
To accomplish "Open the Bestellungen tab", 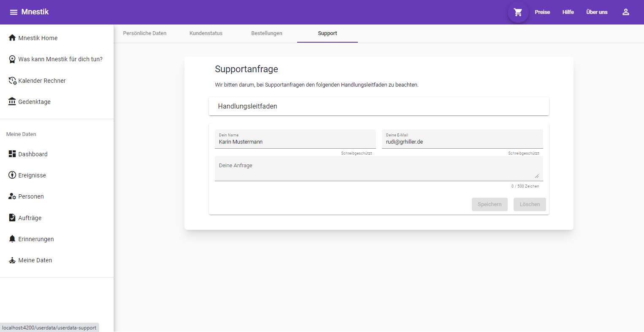I will (x=267, y=33).
